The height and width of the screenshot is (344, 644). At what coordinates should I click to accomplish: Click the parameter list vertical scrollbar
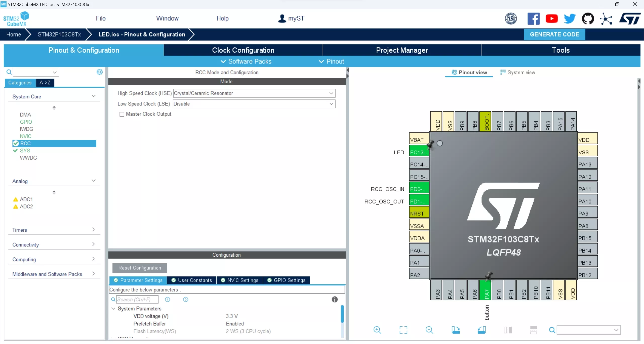point(342,314)
